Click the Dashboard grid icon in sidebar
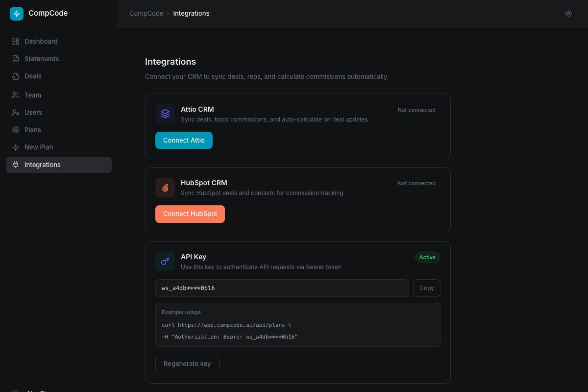The height and width of the screenshot is (392, 588). tap(16, 42)
